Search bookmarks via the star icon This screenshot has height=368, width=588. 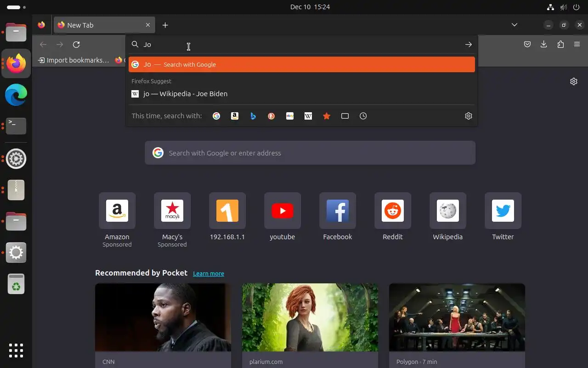(x=327, y=116)
